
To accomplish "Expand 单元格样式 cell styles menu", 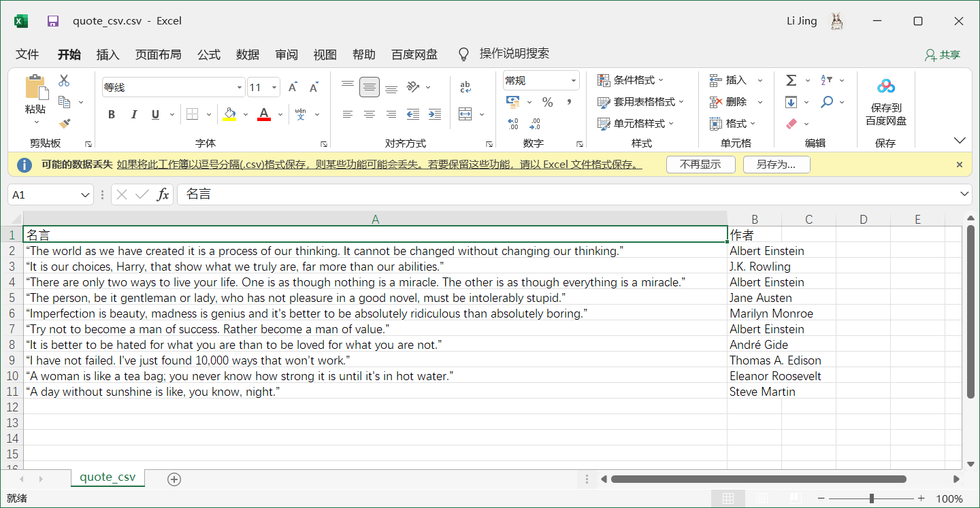I will (x=635, y=124).
